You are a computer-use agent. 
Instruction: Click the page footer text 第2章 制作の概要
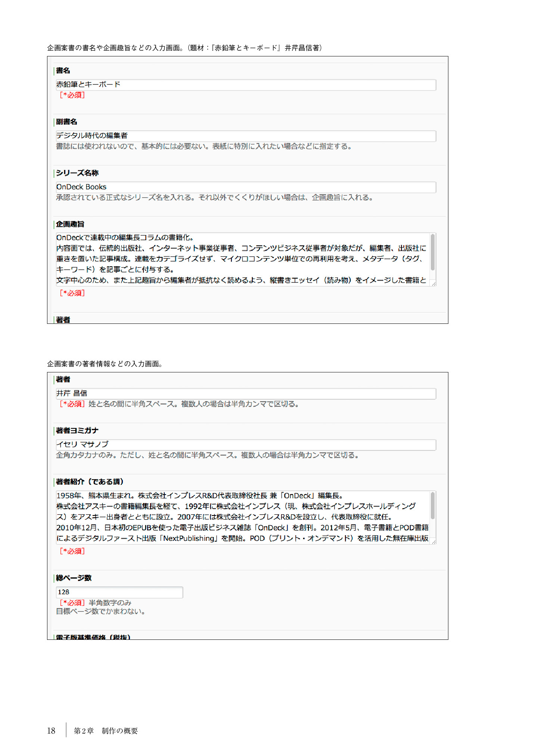click(x=106, y=731)
